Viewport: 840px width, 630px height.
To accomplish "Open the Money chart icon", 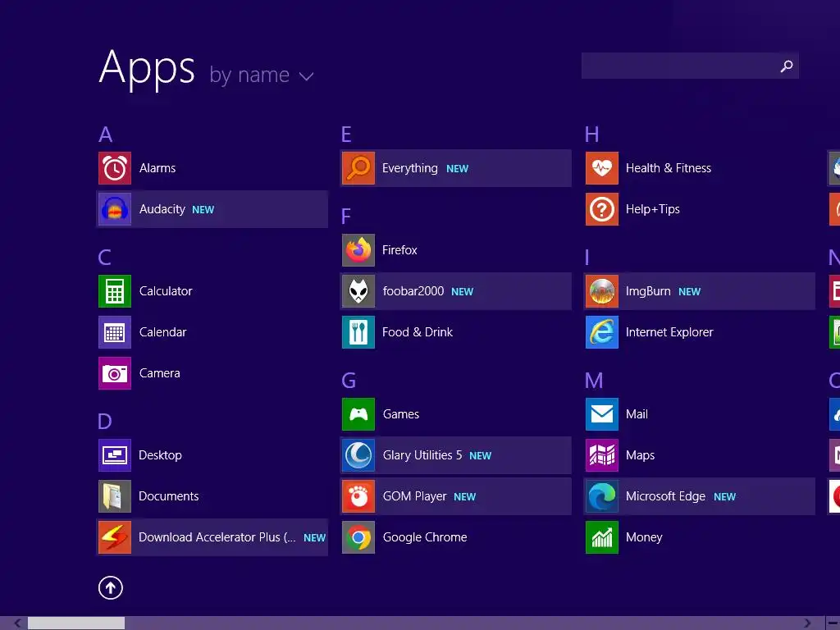I will pos(602,537).
